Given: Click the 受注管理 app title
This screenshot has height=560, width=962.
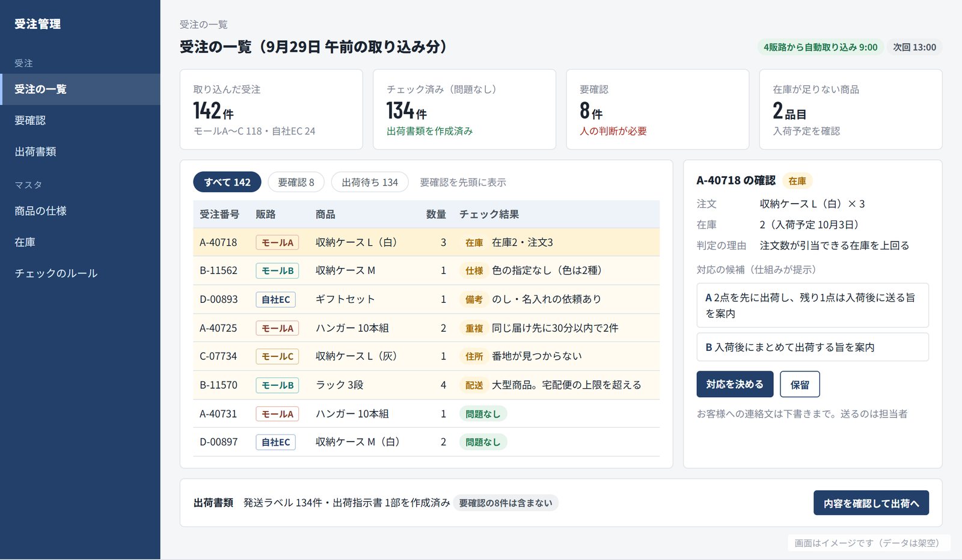Looking at the screenshot, I should (38, 24).
